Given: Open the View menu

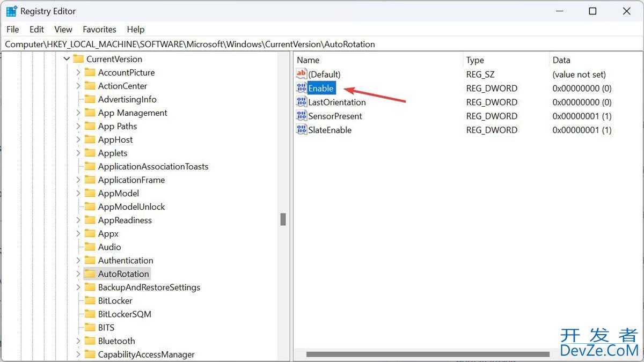Looking at the screenshot, I should tap(63, 29).
